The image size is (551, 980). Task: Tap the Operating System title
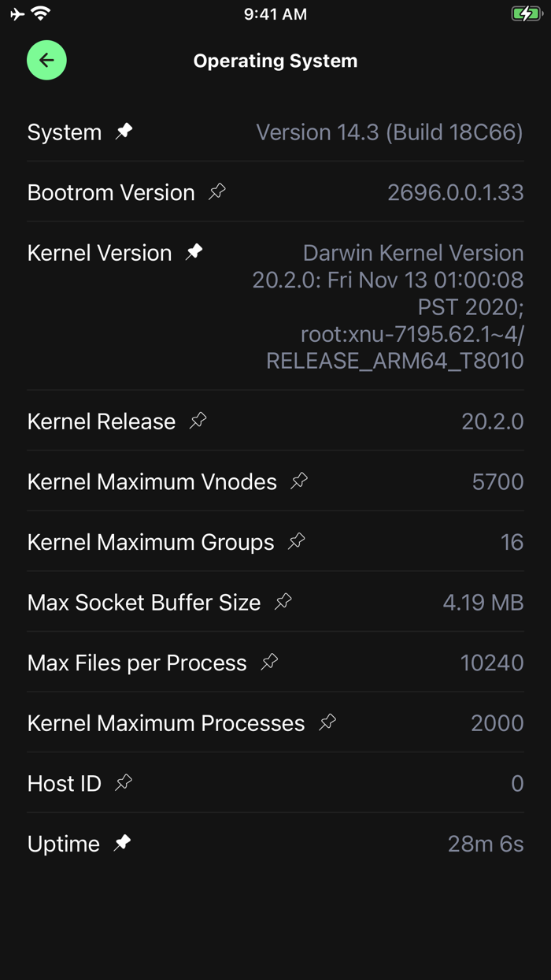[x=275, y=61]
